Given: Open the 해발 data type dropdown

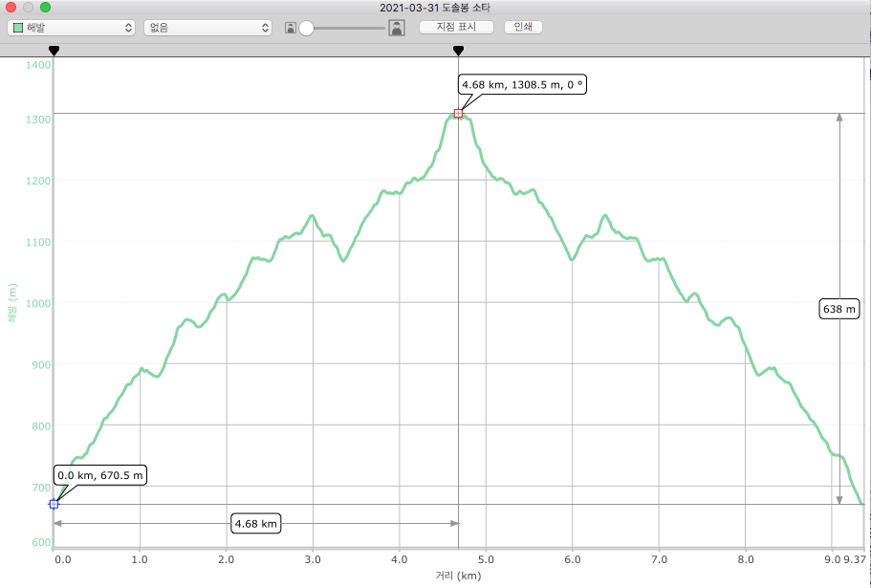Looking at the screenshot, I should [71, 28].
